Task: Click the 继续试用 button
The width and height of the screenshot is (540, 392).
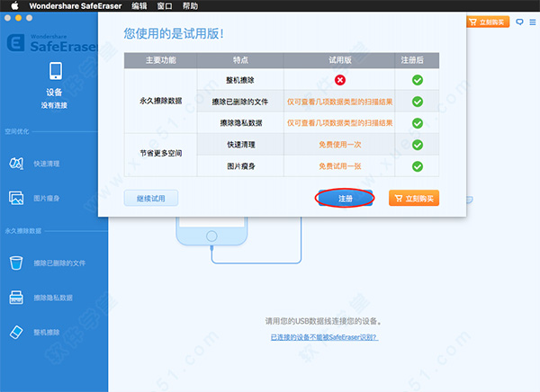Action: point(150,198)
